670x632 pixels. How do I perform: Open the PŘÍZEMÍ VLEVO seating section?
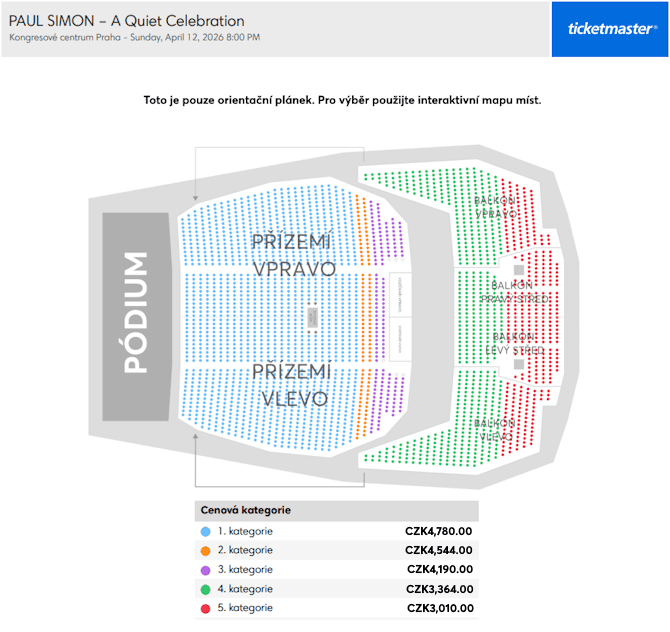click(x=293, y=385)
